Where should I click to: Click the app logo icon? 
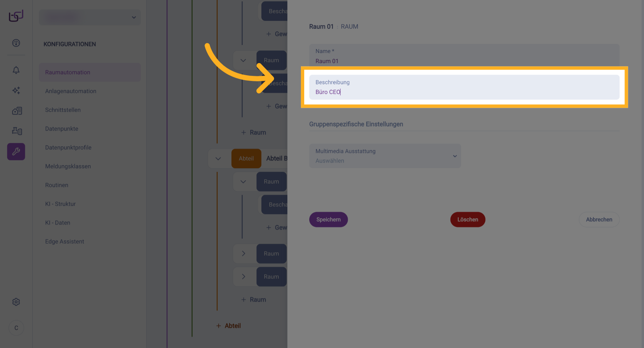tap(16, 16)
